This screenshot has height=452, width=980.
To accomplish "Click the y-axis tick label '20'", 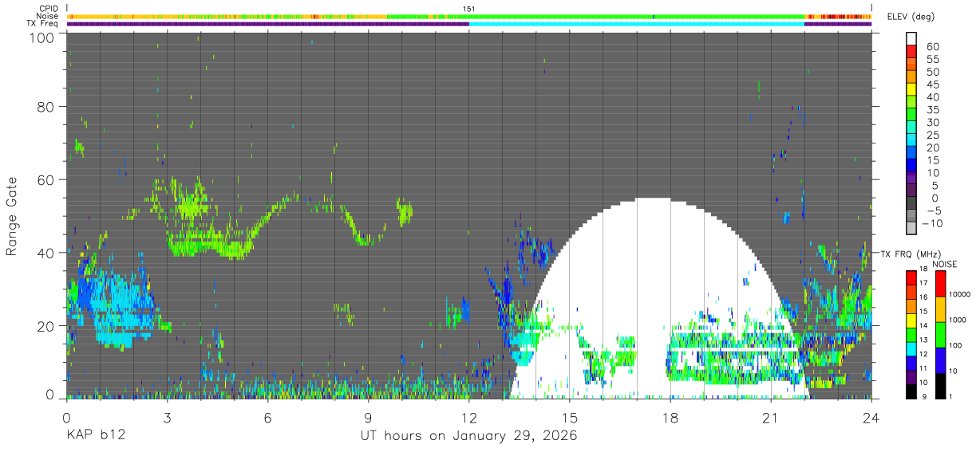I will pos(47,325).
